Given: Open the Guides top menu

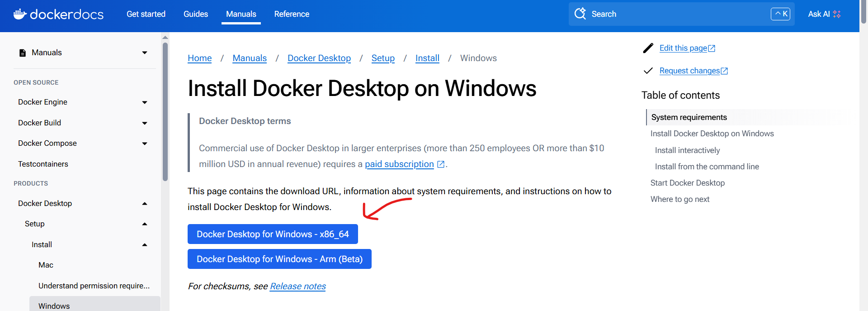Looking at the screenshot, I should click(196, 14).
